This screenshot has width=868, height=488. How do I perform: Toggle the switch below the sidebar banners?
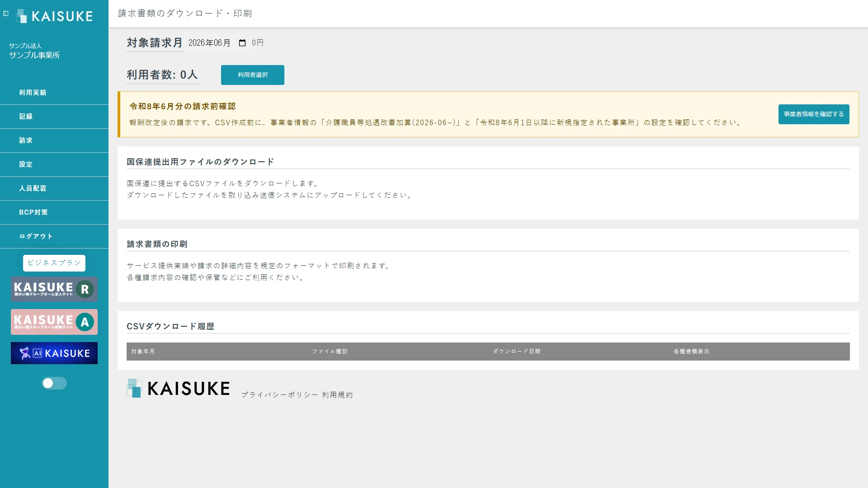click(x=54, y=383)
